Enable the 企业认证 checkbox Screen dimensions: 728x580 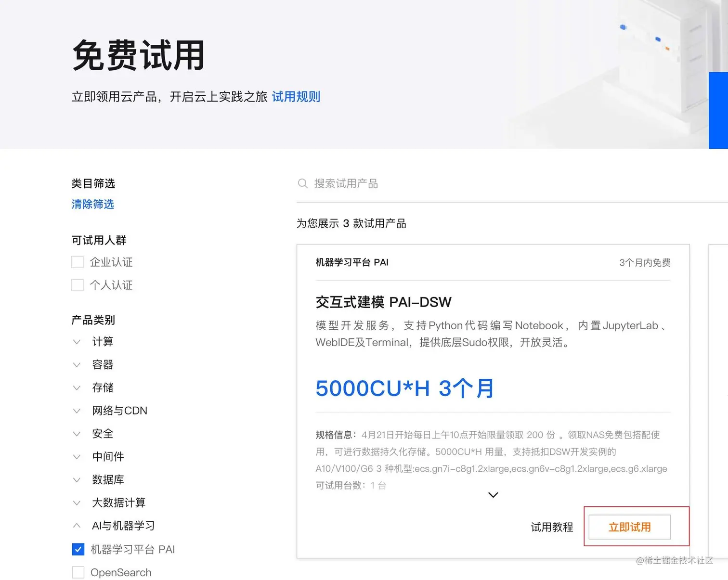78,262
